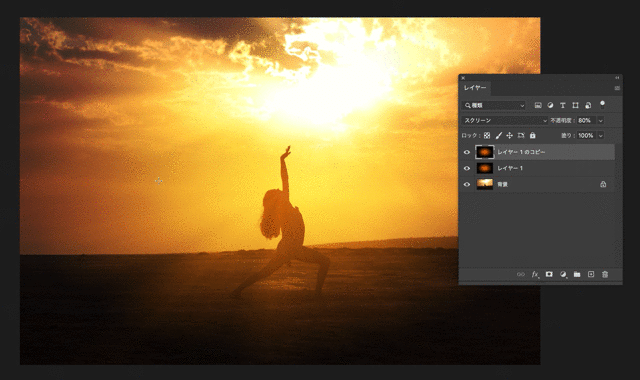640x380 pixels.
Task: Create a new layer
Action: pyautogui.click(x=591, y=274)
